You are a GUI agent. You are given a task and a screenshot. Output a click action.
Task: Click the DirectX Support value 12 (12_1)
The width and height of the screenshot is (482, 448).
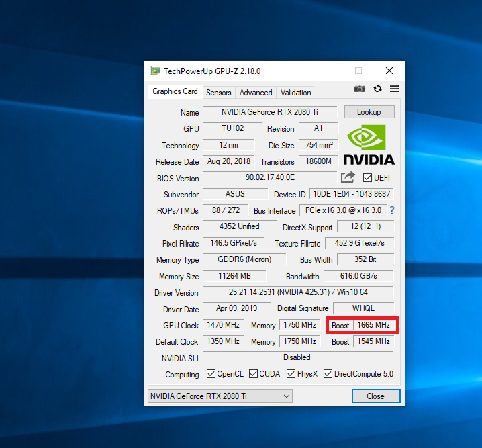[x=365, y=226]
